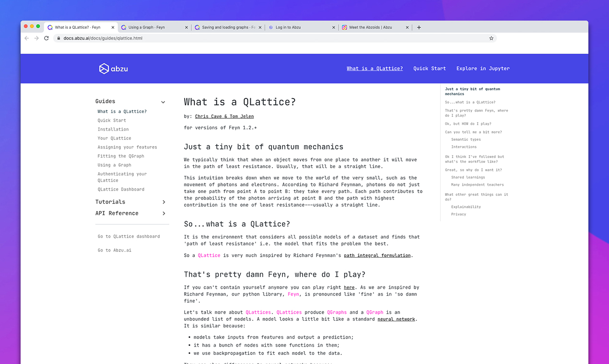The image size is (609, 364).
Task: Open 'Authenticating your QLattice' in sidebar
Action: click(122, 177)
